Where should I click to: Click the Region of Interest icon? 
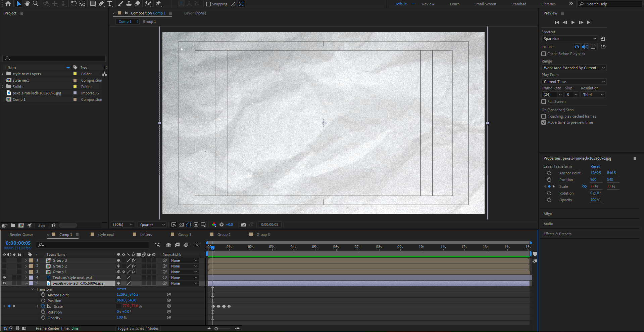click(x=196, y=224)
